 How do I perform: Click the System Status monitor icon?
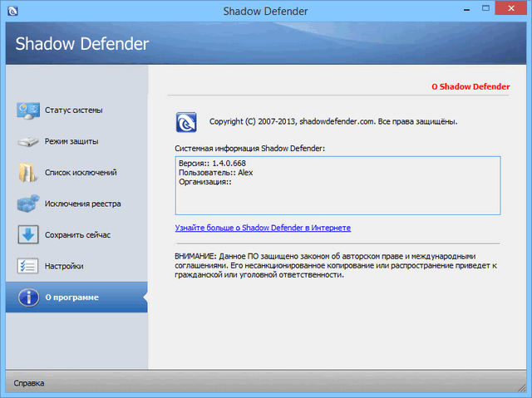click(28, 111)
